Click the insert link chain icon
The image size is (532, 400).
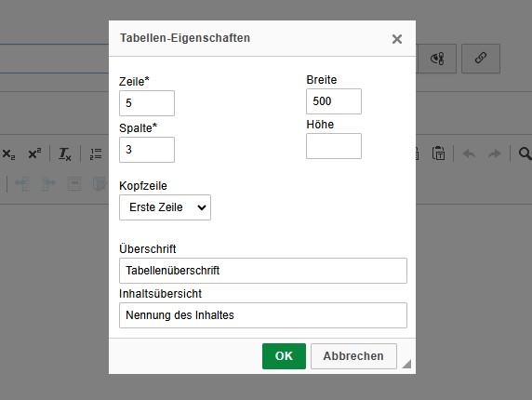[481, 59]
